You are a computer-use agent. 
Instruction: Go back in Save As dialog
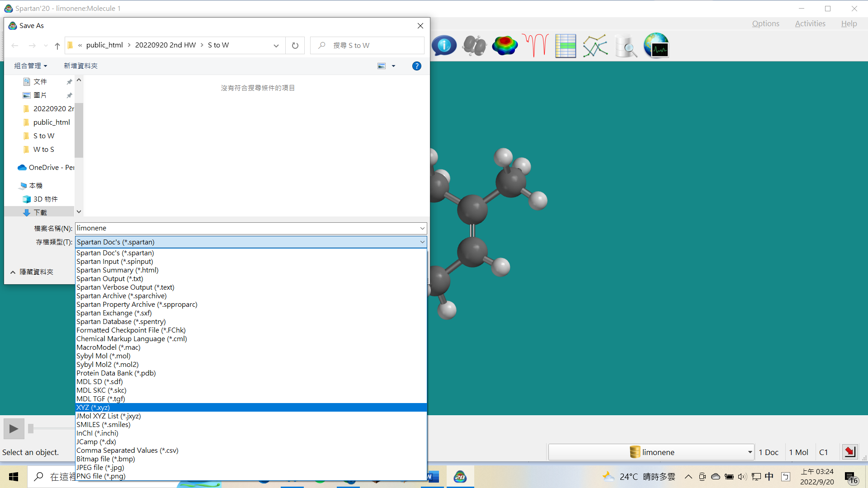[x=15, y=45]
